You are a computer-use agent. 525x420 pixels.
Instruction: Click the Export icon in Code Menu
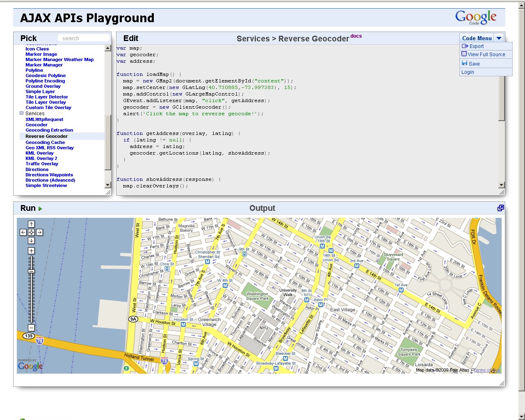pyautogui.click(x=465, y=46)
